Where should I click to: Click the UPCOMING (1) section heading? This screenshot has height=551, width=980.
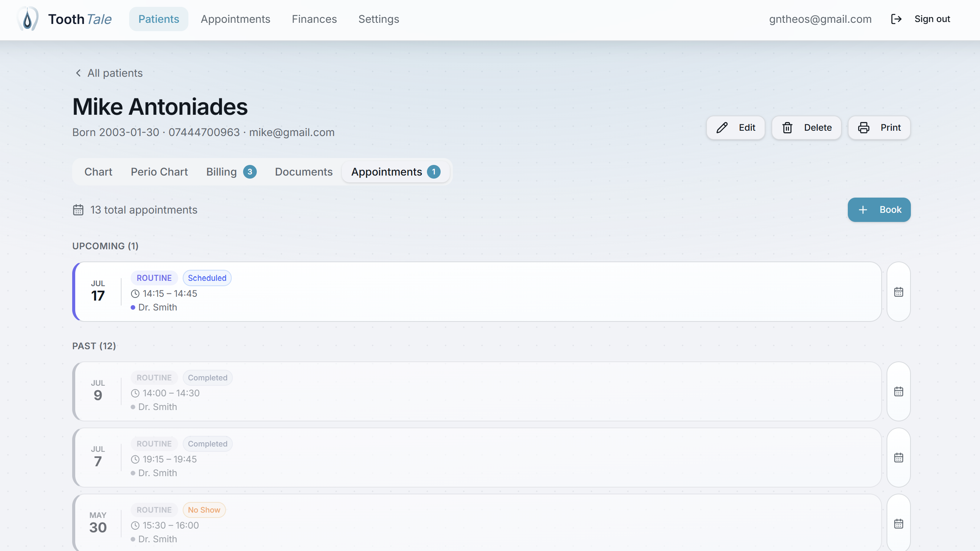(x=105, y=246)
